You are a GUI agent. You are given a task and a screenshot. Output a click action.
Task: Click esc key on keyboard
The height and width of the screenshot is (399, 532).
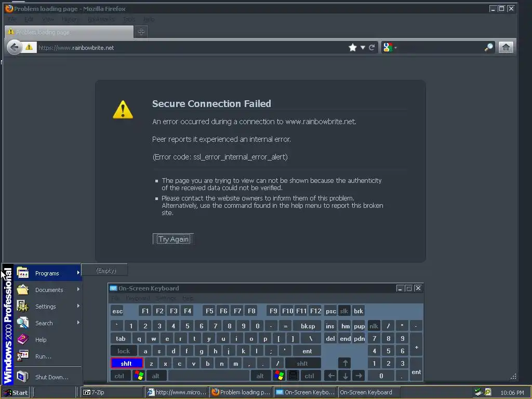pos(117,311)
